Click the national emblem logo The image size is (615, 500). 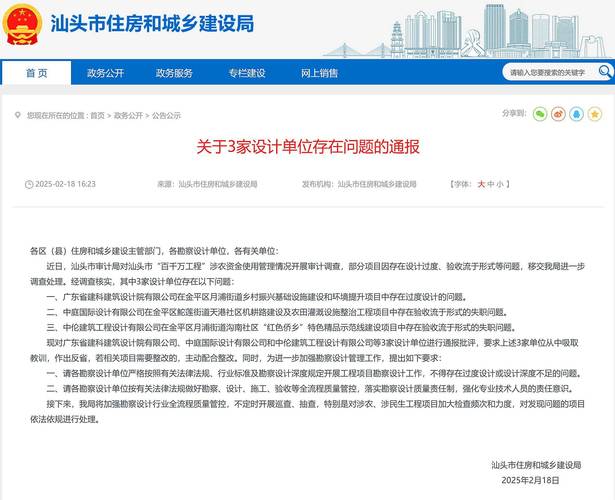[x=22, y=24]
